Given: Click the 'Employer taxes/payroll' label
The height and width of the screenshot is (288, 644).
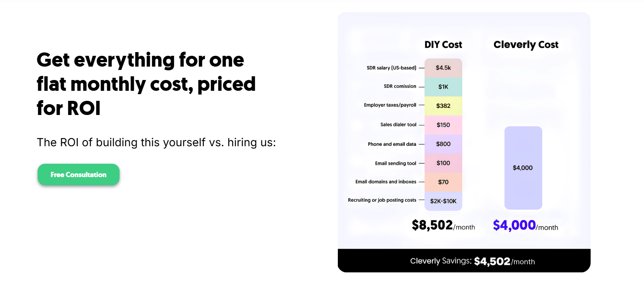Looking at the screenshot, I should click(390, 105).
